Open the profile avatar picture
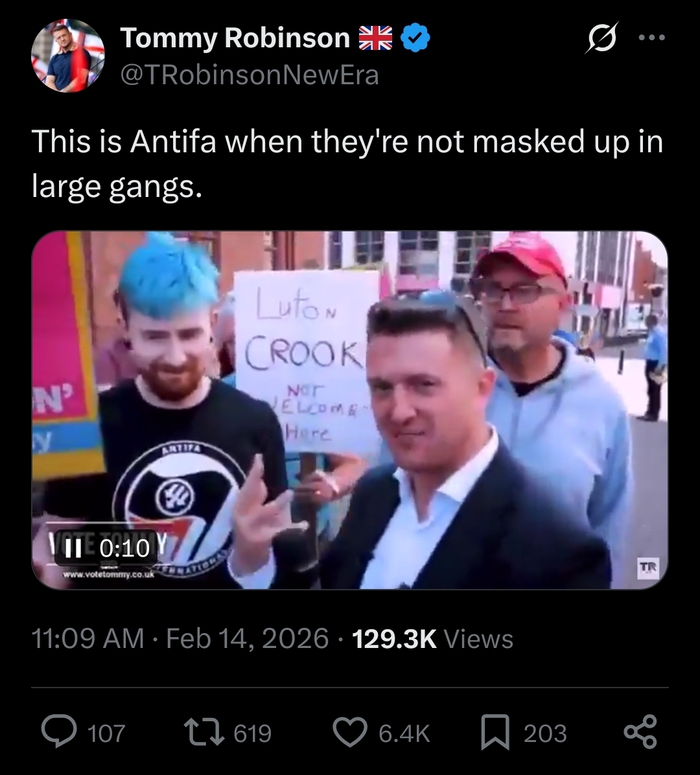700x775 pixels. coord(67,55)
